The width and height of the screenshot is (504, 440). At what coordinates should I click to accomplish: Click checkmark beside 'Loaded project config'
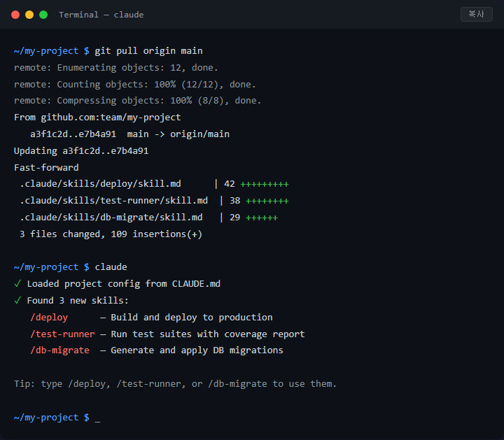17,283
